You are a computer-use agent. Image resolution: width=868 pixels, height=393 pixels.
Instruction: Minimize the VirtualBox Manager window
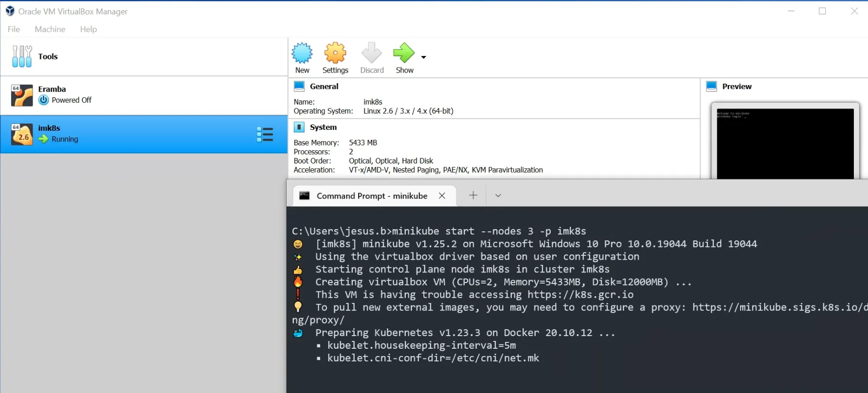pos(791,11)
